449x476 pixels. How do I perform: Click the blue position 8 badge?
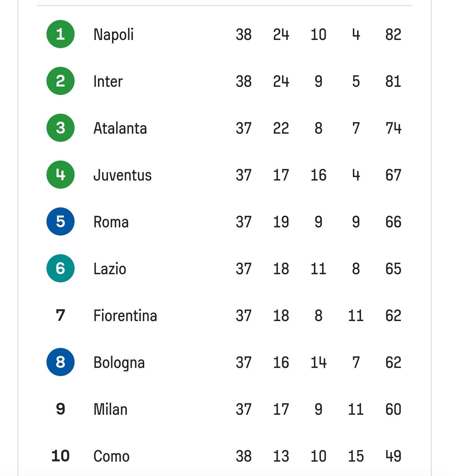point(61,362)
